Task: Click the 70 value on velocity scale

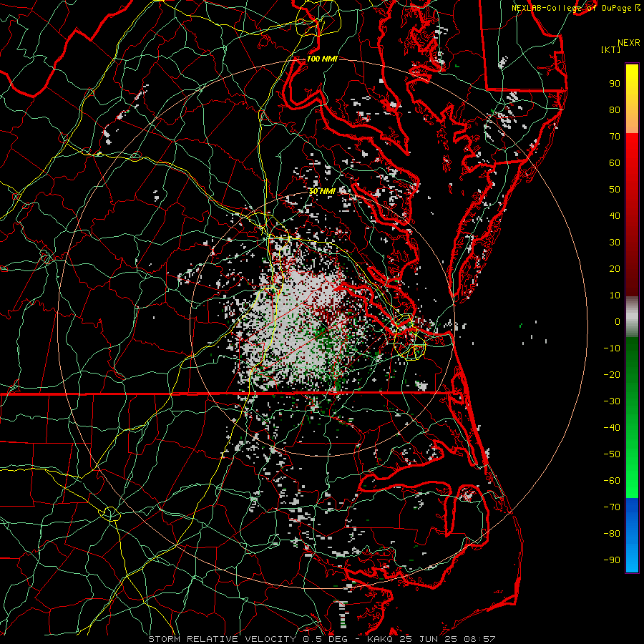Action: click(x=615, y=137)
